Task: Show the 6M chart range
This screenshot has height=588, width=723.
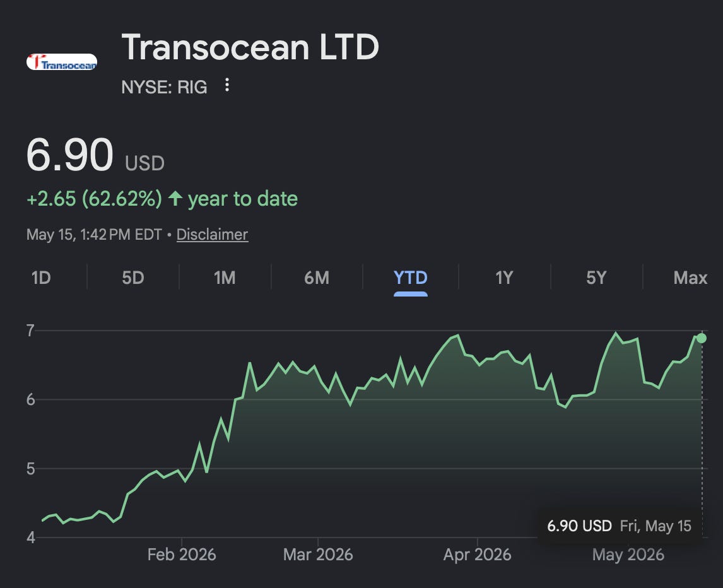Action: pyautogui.click(x=317, y=278)
